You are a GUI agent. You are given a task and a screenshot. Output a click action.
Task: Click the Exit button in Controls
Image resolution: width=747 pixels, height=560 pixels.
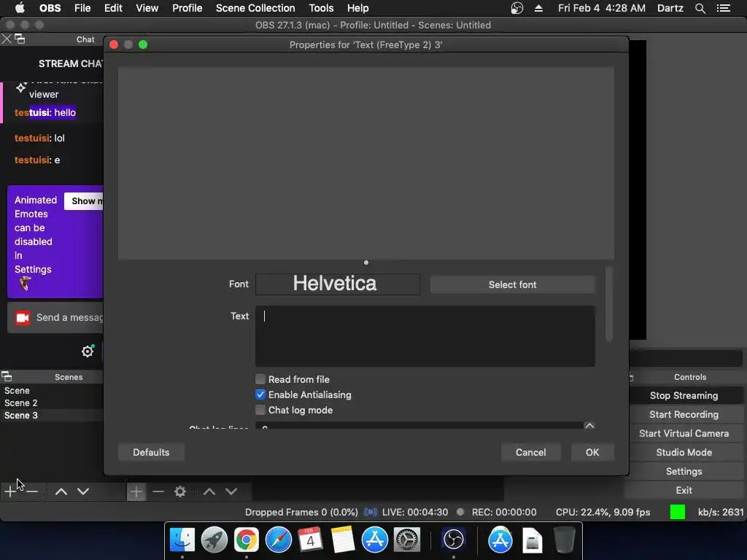[x=684, y=490]
